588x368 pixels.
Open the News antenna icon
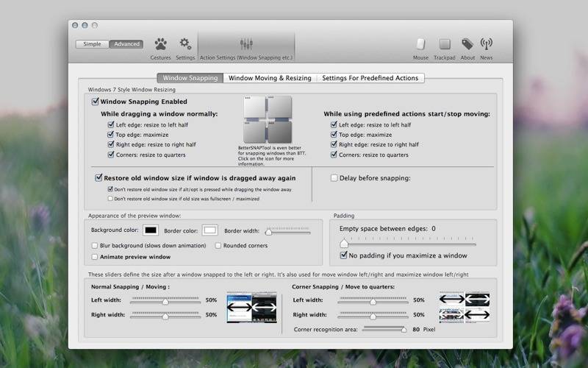[x=487, y=44]
